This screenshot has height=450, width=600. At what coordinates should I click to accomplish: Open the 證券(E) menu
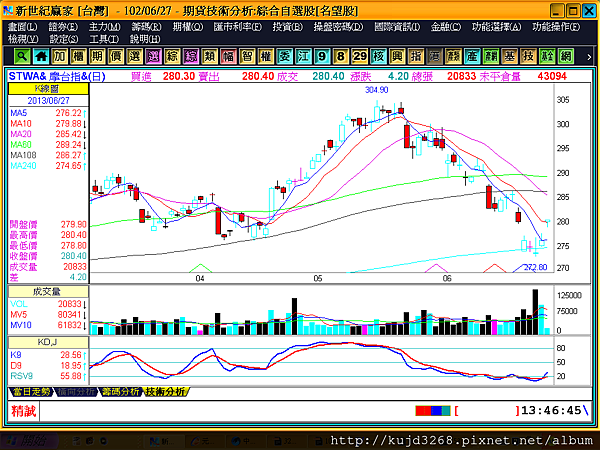[63, 27]
